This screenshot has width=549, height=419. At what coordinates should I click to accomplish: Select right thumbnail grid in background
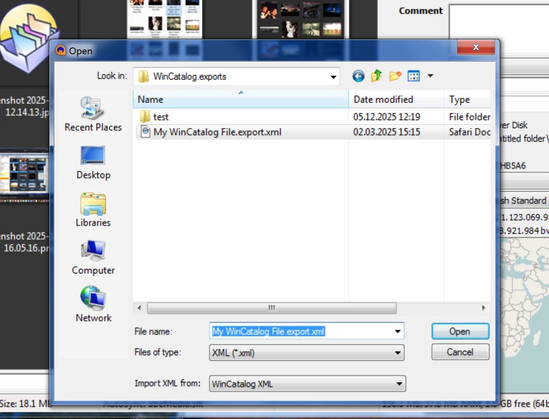(301, 18)
